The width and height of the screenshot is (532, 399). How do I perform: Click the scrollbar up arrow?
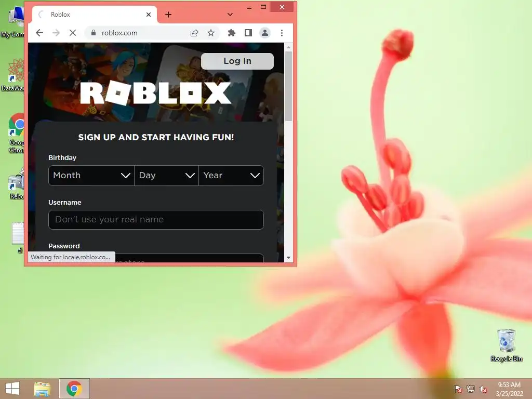click(x=289, y=47)
